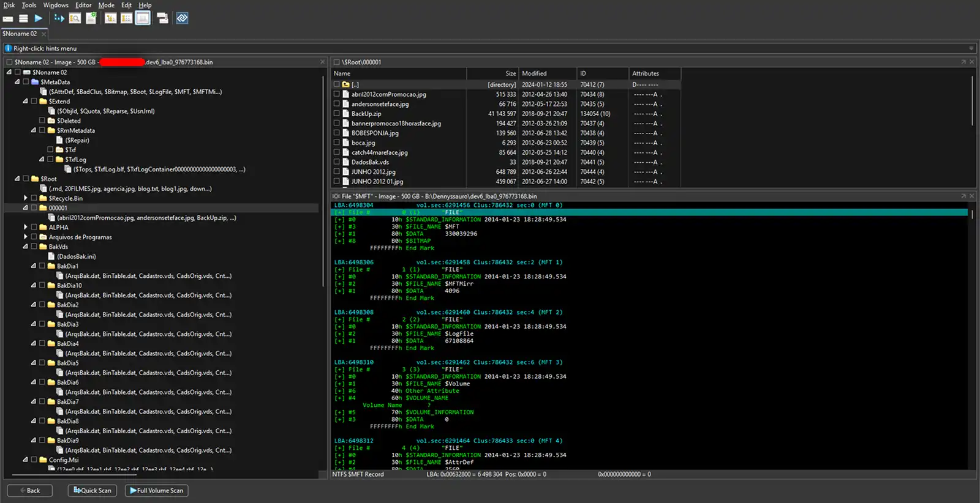Screen dimensions: 980x503
Task: Tick the checkbox for JUNHO 2012.jpg
Action: [x=337, y=172]
